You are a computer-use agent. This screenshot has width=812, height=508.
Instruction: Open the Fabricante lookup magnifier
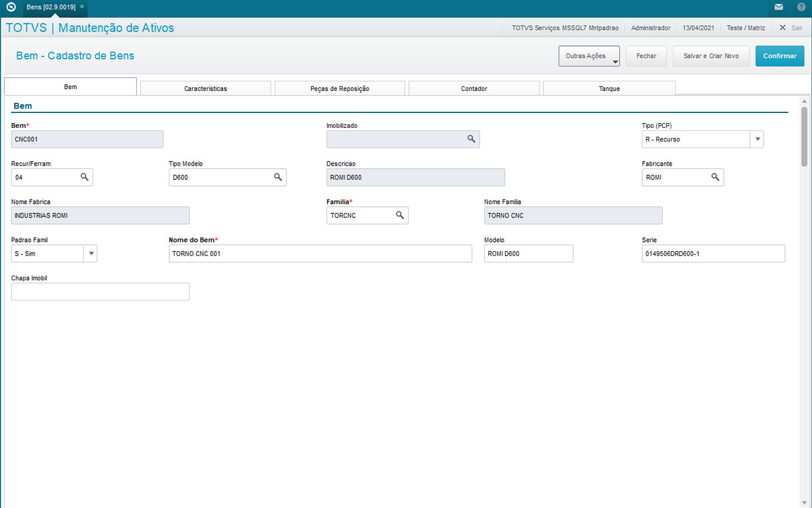point(715,178)
